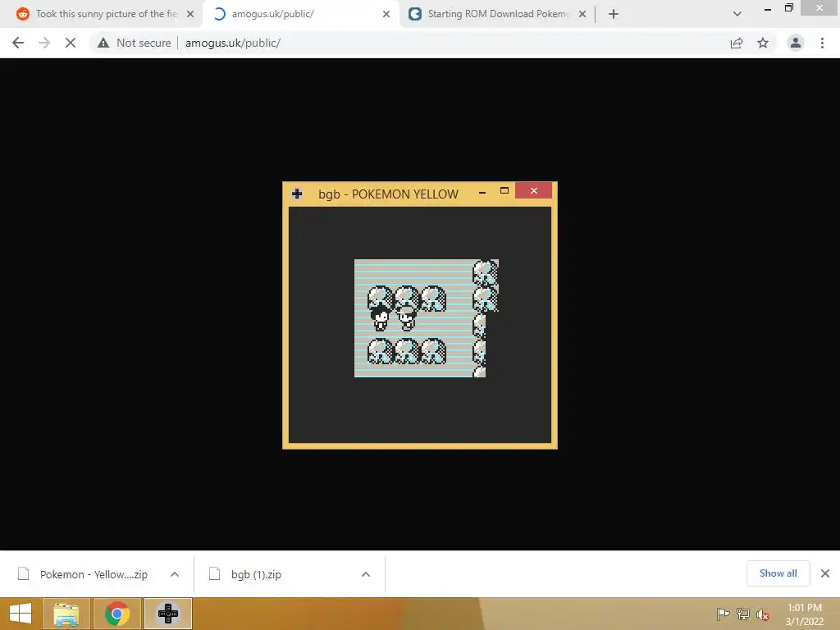Click the Not secure label text
Viewport: 840px width, 630px height.
[x=144, y=43]
